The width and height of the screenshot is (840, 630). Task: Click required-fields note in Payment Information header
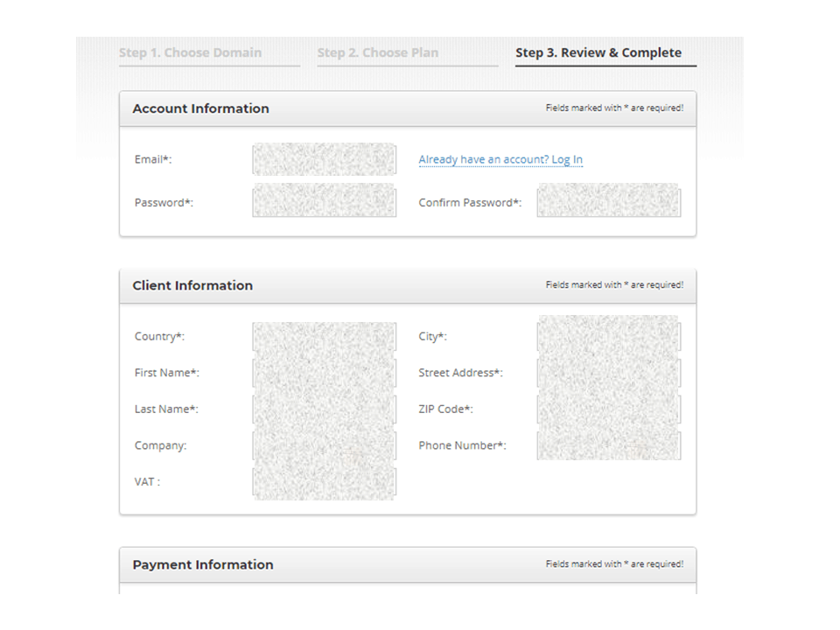coord(614,564)
